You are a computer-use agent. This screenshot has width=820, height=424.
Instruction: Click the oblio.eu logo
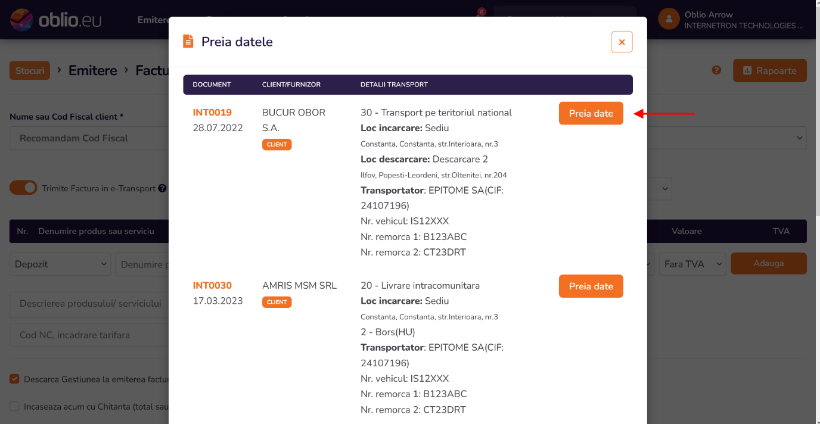point(49,19)
